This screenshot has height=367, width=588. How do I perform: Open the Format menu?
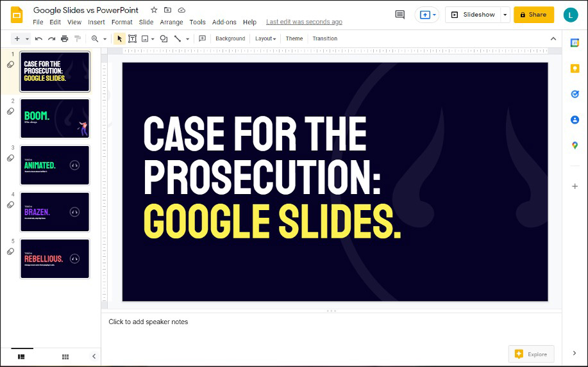[122, 22]
